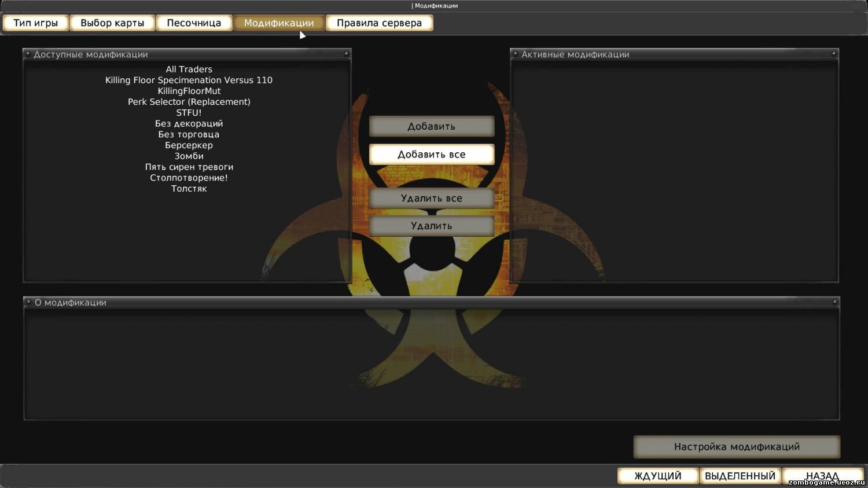Click the Удалить button
Image resolution: width=868 pixels, height=488 pixels.
[x=432, y=226]
